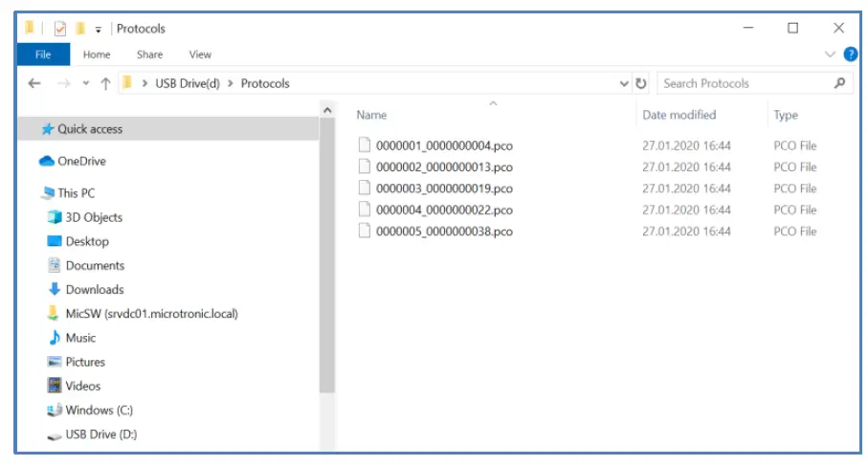Click the Videos filmstrip icon

tap(55, 386)
